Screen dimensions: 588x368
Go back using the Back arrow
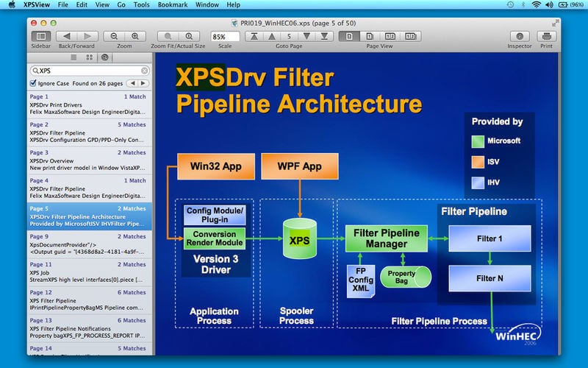(67, 36)
